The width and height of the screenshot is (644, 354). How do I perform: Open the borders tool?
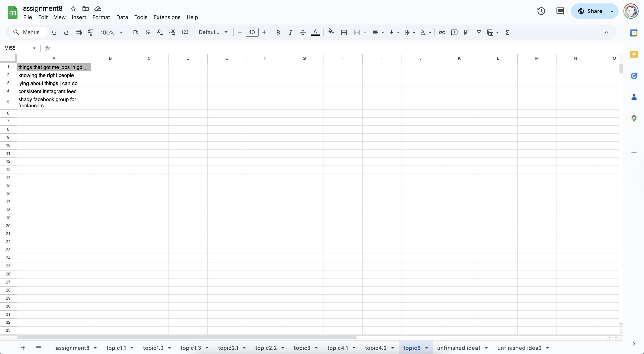[x=344, y=32]
